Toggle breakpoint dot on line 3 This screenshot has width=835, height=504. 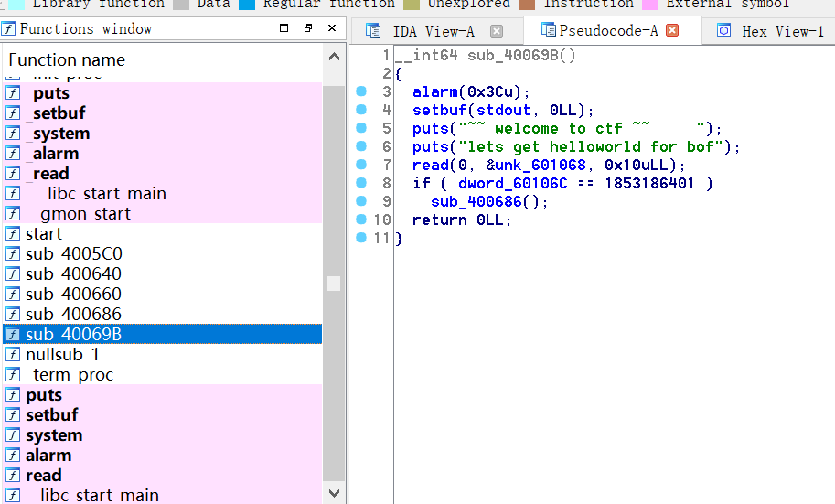coord(361,91)
